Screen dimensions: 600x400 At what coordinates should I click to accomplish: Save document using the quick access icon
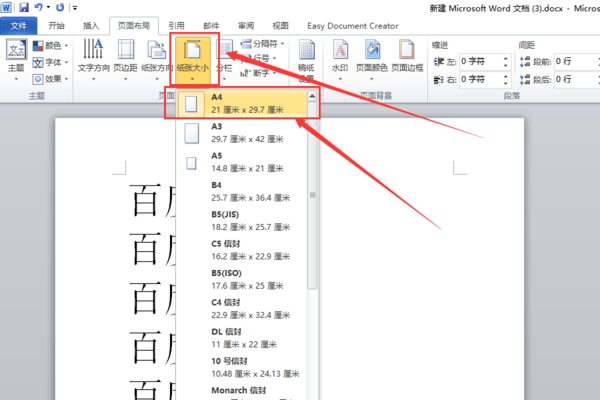(x=24, y=7)
